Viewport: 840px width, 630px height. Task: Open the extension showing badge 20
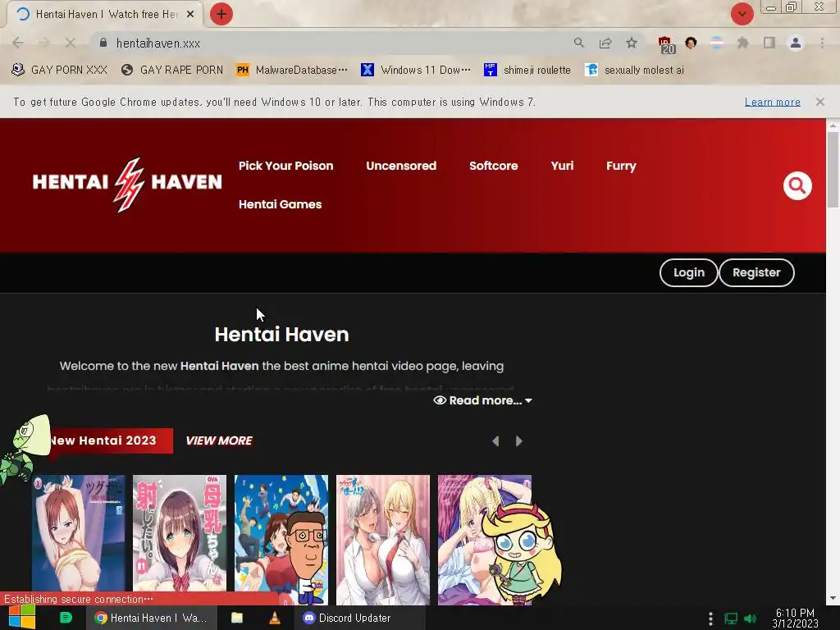(x=666, y=44)
